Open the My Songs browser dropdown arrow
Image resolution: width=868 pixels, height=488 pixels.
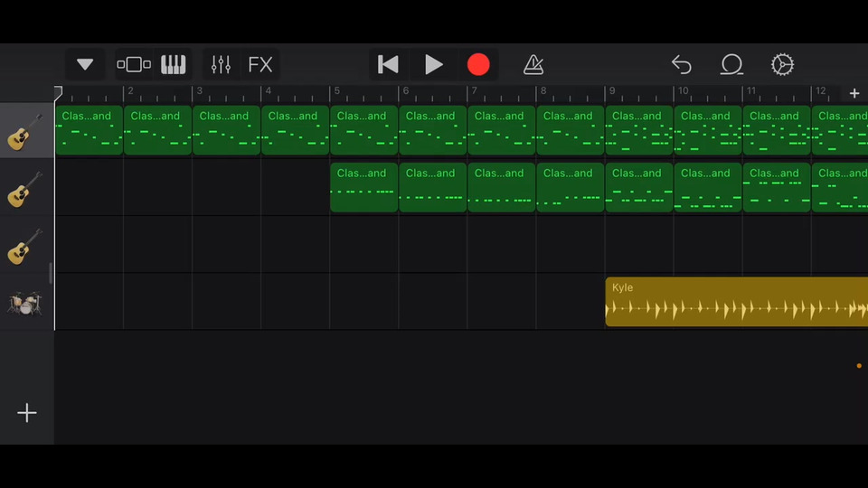(85, 65)
